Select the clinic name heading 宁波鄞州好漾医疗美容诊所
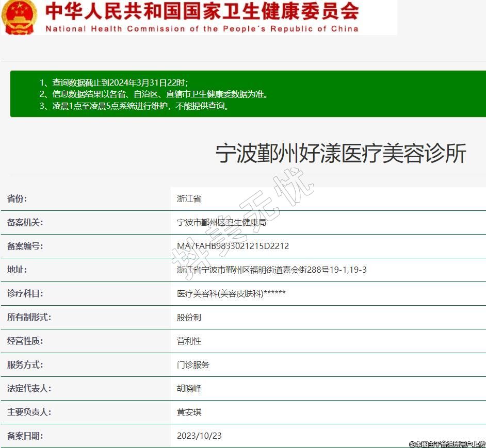 [x=341, y=154]
